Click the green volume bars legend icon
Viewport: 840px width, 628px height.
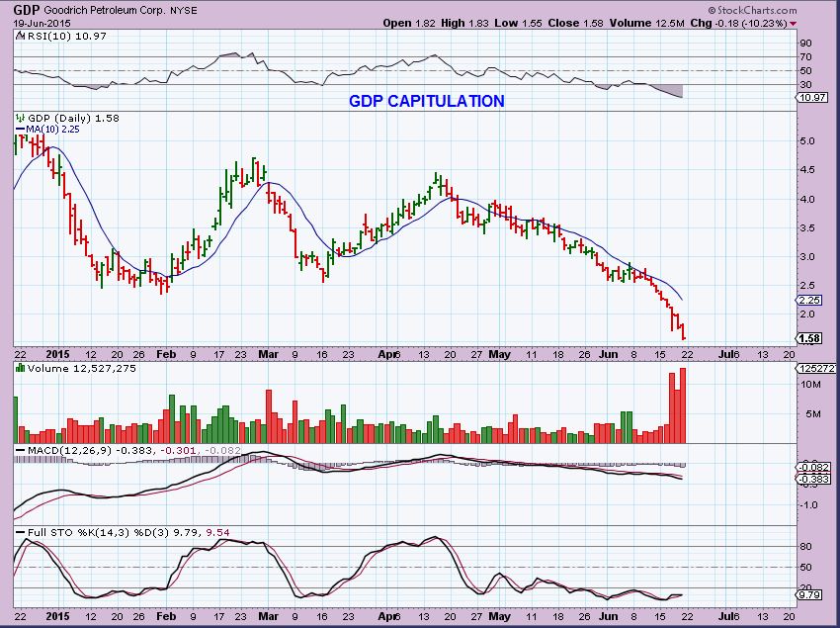[21, 368]
